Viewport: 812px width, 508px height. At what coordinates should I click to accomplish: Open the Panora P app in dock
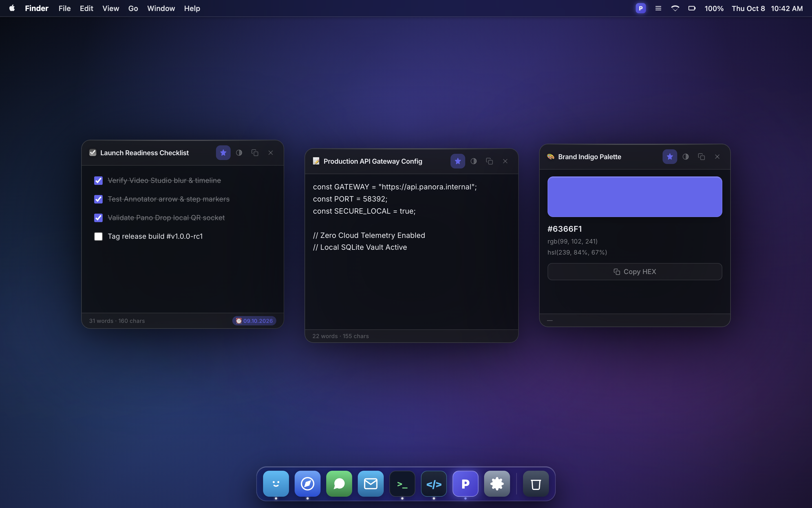coord(465,484)
